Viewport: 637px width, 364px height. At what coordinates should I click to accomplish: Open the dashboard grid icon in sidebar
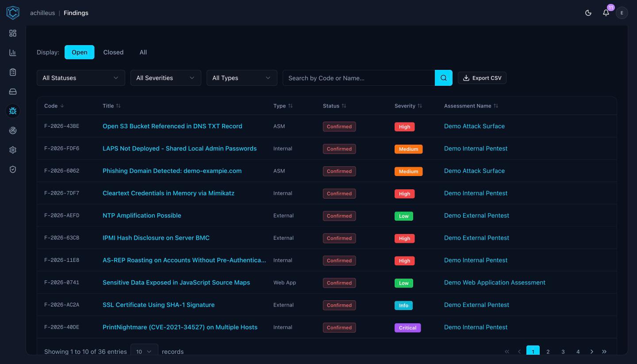(x=13, y=33)
